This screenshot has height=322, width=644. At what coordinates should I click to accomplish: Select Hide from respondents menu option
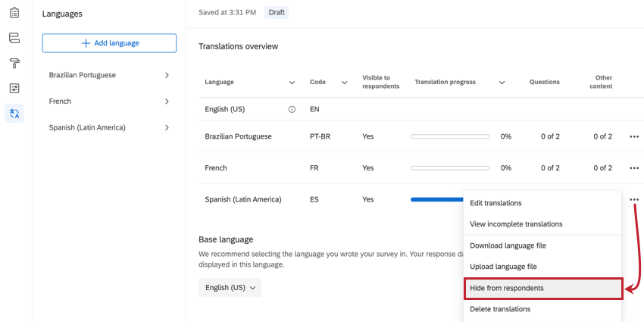542,288
